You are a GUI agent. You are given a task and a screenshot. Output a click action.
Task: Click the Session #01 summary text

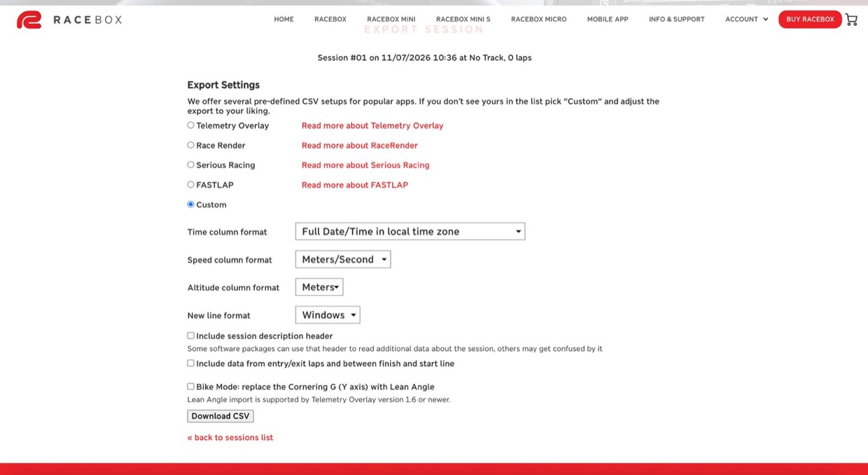pyautogui.click(x=425, y=58)
